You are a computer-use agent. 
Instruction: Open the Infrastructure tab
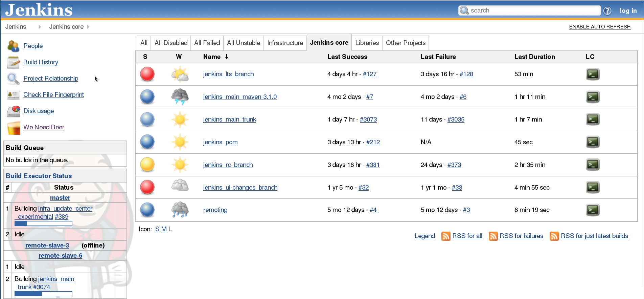pos(285,43)
